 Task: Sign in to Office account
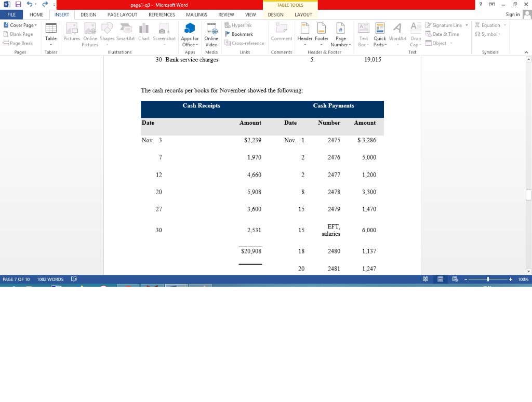(x=513, y=14)
